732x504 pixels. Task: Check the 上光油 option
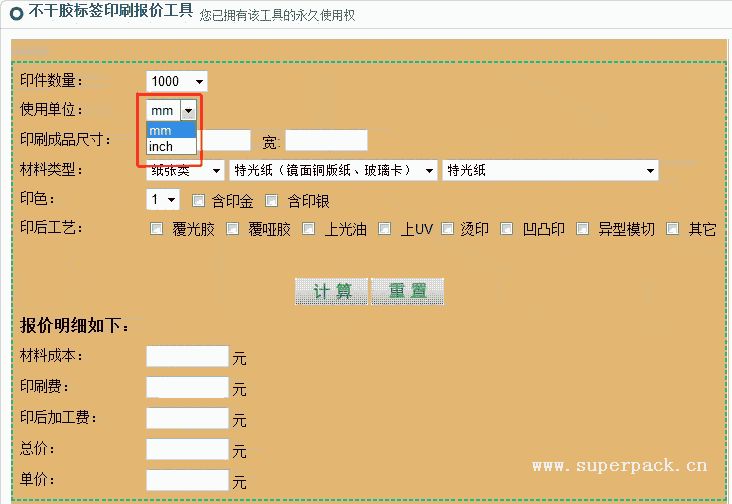[309, 229]
